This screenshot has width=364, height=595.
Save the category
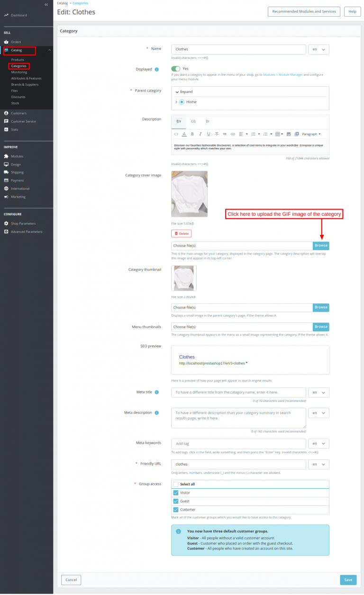(x=348, y=580)
